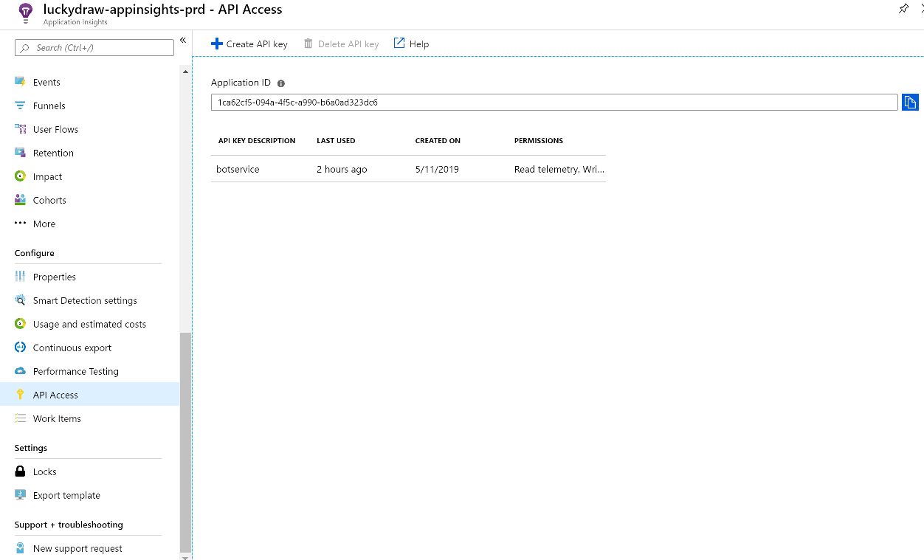
Task: Click the Smart Detection settings icon
Action: [21, 300]
